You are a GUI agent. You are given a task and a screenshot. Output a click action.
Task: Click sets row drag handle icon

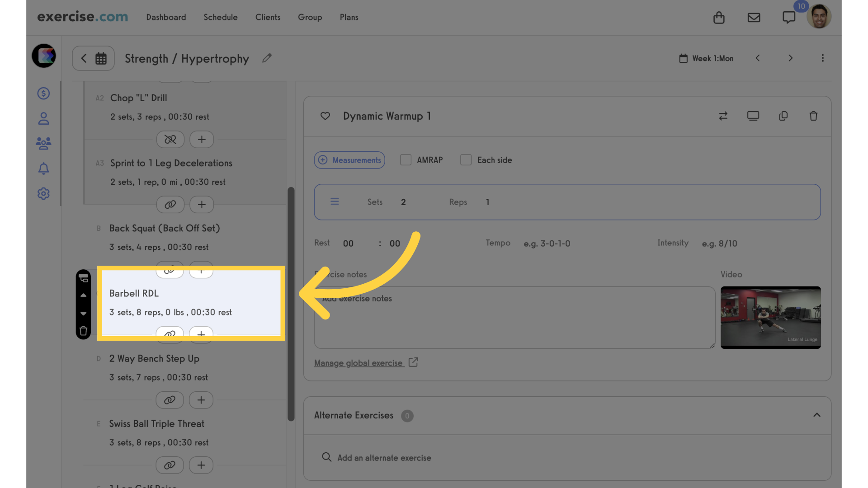pyautogui.click(x=335, y=202)
